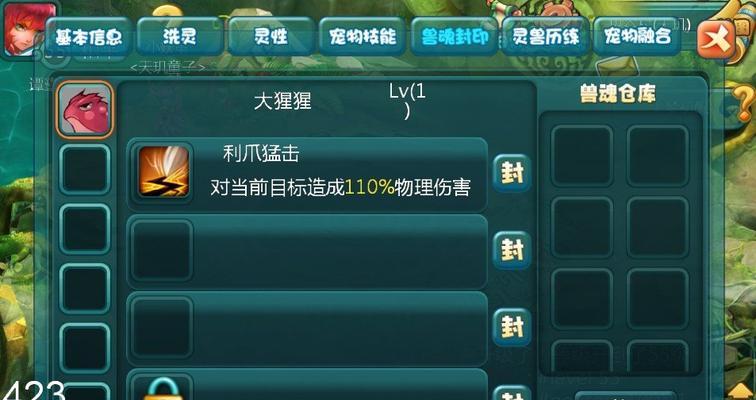Open the yellow question mark help

point(745,101)
